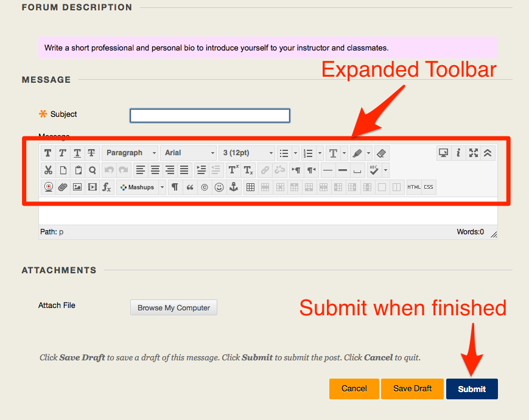
Task: Expand spell checker language dropdown arrow
Action: (x=385, y=170)
